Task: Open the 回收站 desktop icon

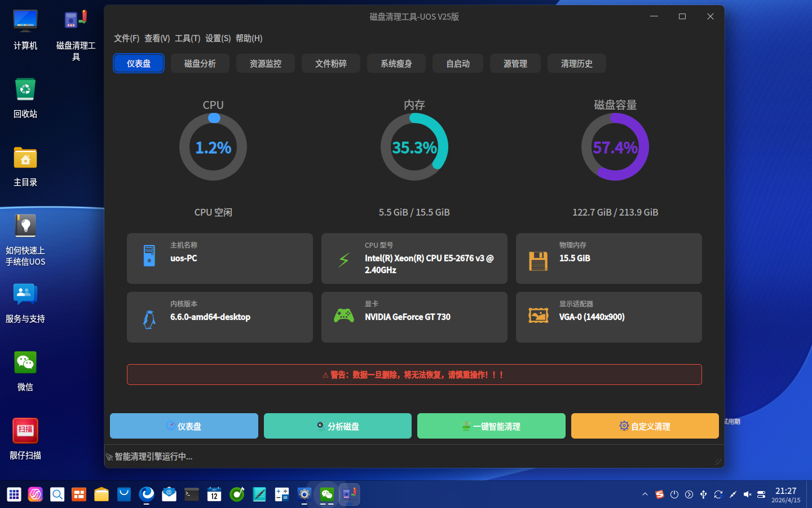Action: click(25, 98)
